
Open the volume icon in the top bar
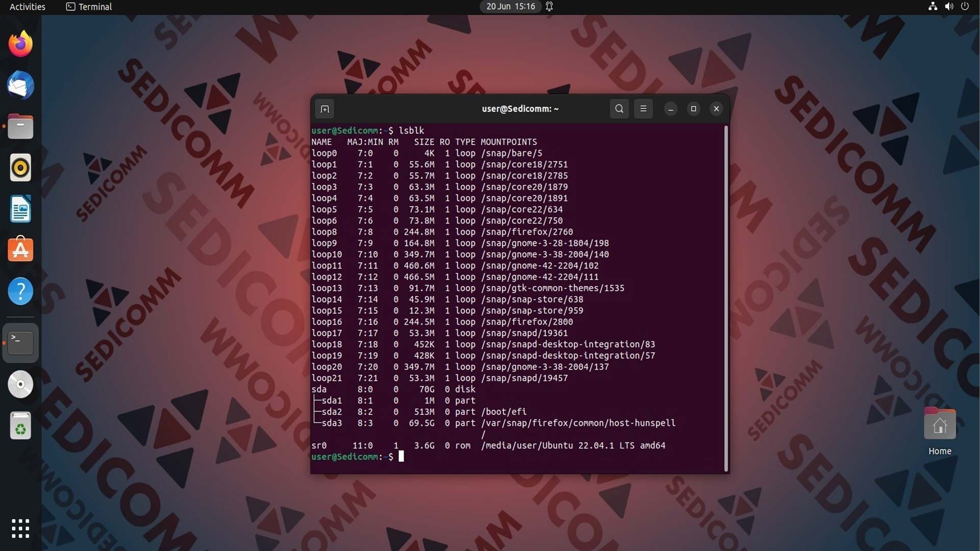coord(949,7)
